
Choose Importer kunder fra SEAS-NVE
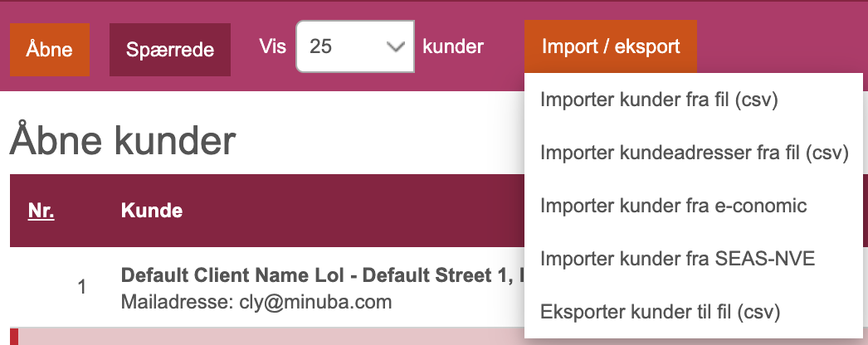coord(678,259)
